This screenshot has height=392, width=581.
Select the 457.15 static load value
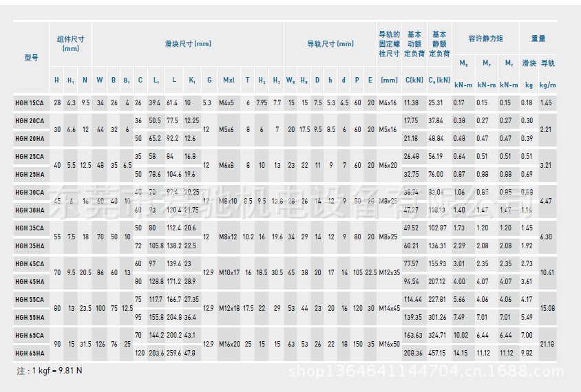[436, 353]
